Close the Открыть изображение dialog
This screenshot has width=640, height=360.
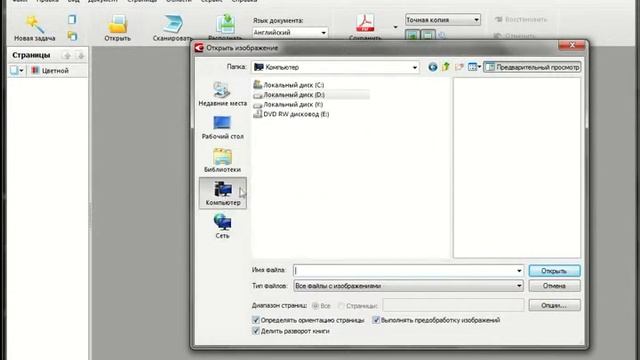tap(572, 45)
